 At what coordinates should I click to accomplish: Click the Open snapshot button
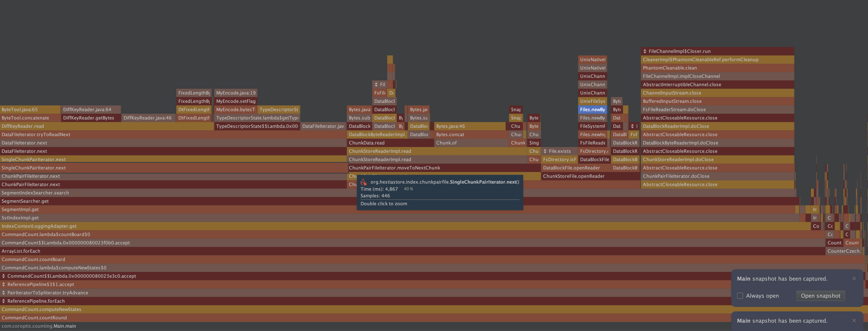click(x=821, y=296)
